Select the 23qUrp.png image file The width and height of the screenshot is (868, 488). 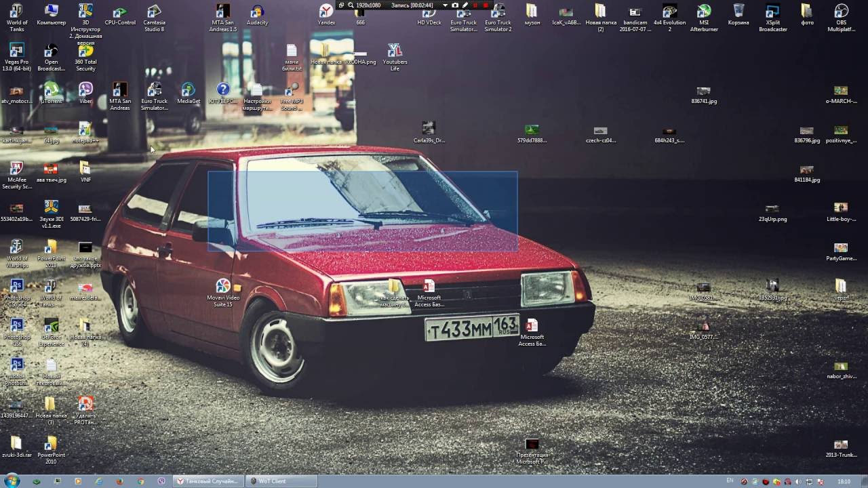point(772,213)
